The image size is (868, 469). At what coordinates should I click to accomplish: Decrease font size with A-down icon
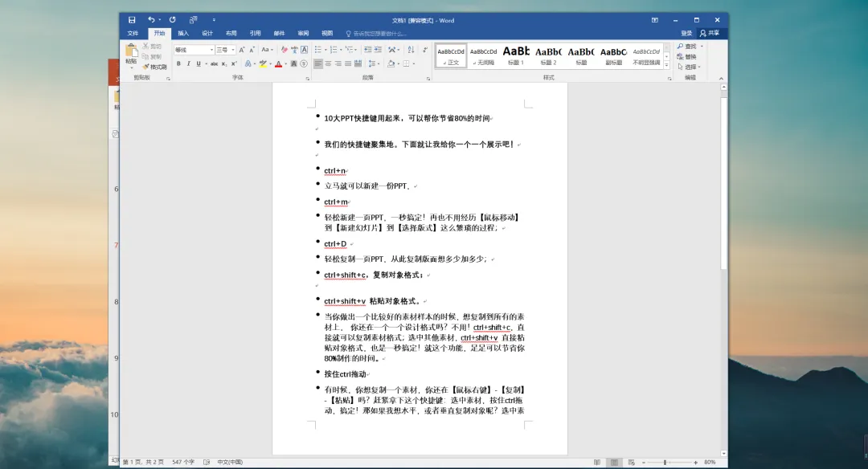(x=252, y=50)
